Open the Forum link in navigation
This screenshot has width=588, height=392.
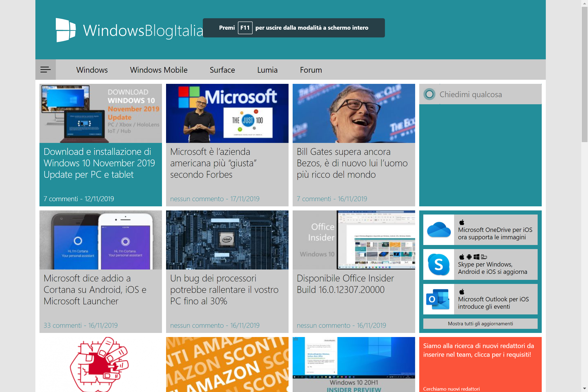[311, 70]
